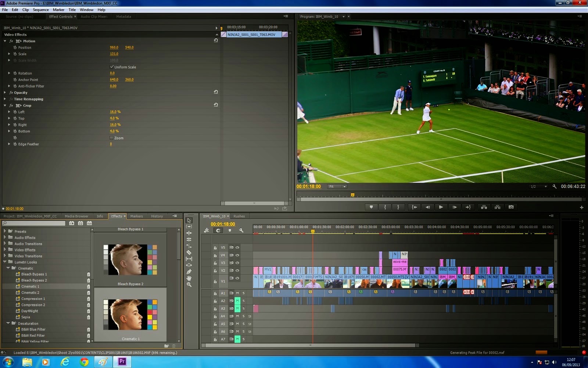
Task: Open Chrome from the taskbar
Action: 84,362
